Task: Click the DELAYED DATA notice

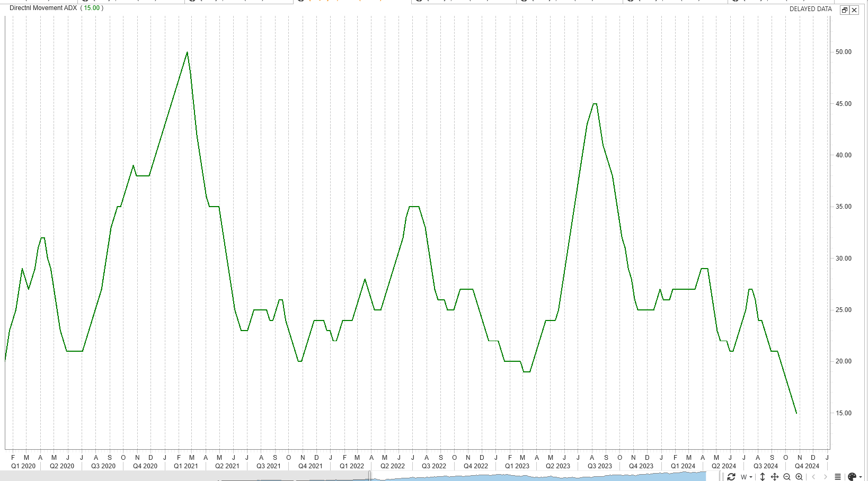Action: pos(811,9)
